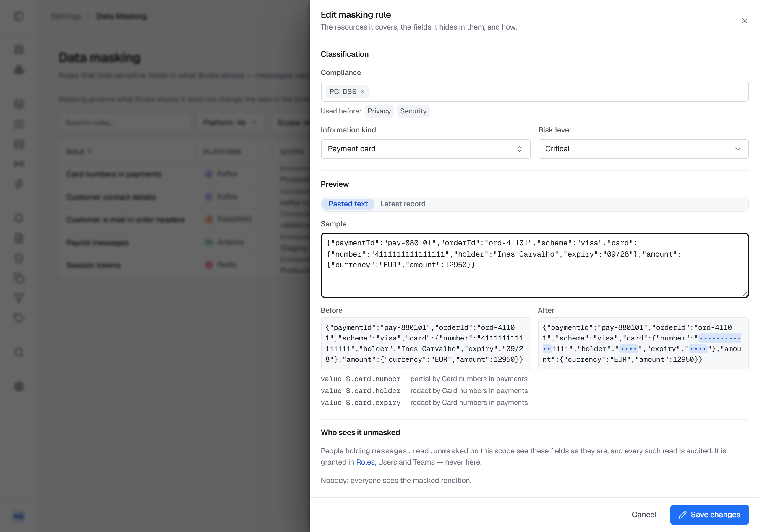The image size is (759, 532).
Task: Open the Roles link
Action: coord(365,462)
